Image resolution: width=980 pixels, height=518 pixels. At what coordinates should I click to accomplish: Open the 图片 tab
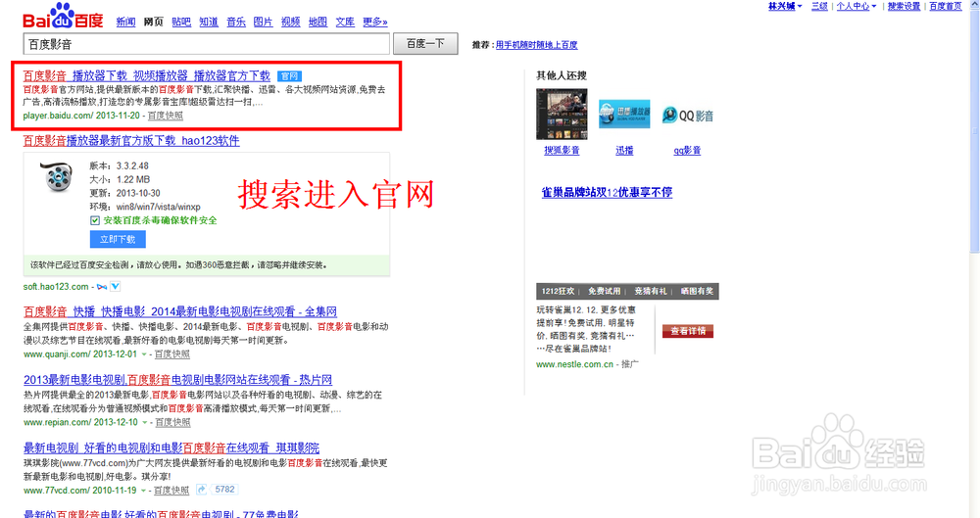(263, 22)
